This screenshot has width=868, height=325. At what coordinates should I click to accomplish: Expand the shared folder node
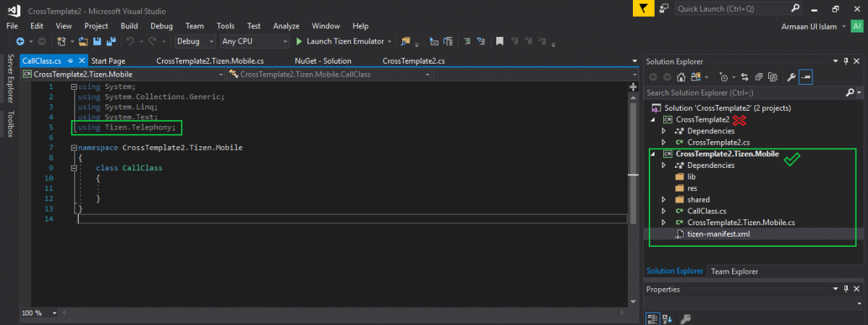pyautogui.click(x=663, y=200)
